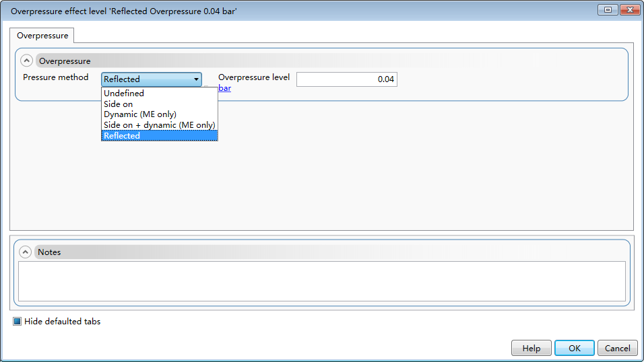Collapse the Notes section chevron
This screenshot has height=362, width=644.
point(25,252)
